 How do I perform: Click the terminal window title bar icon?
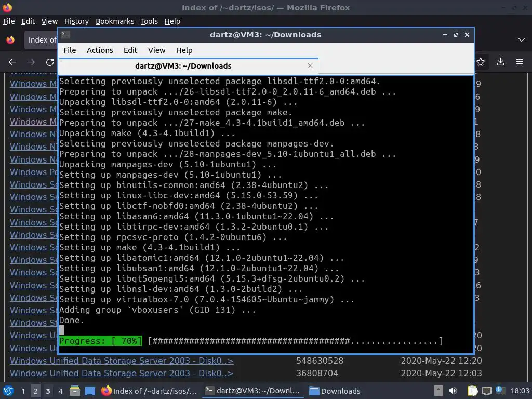coord(65,35)
